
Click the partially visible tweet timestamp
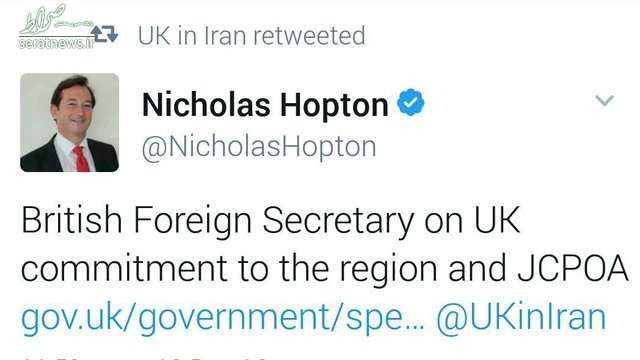(x=145, y=358)
